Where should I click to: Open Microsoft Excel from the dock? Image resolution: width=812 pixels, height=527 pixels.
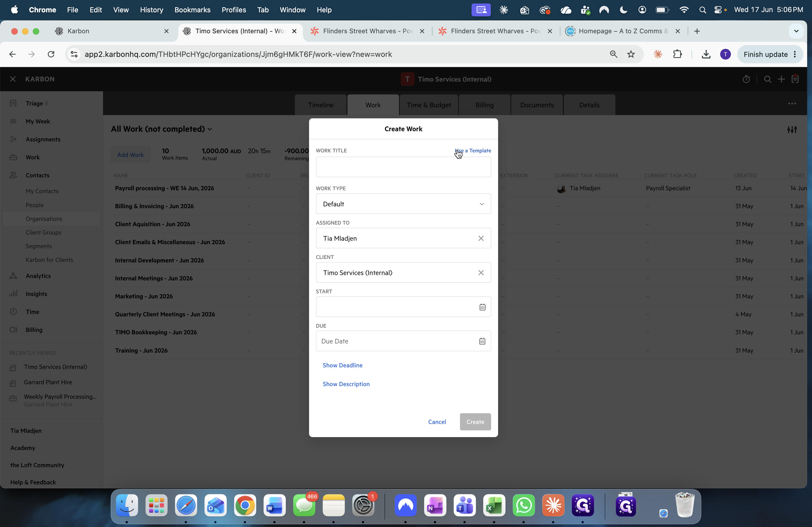[x=494, y=505]
